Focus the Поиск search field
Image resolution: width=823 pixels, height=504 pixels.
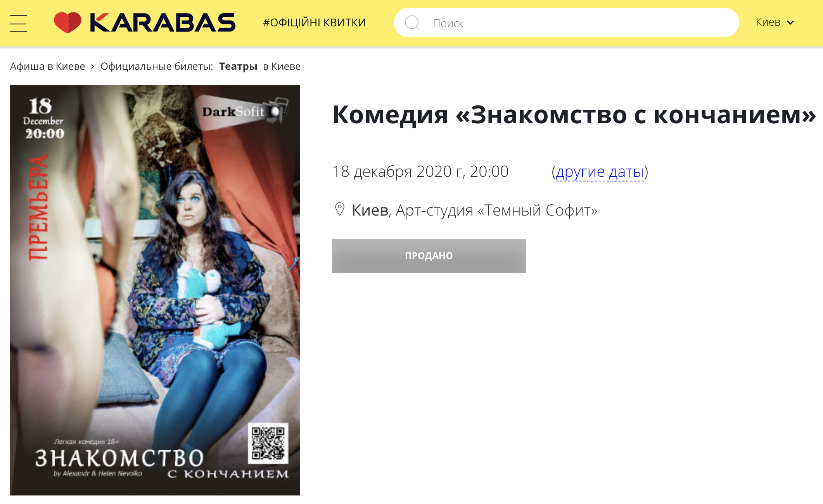(x=566, y=23)
